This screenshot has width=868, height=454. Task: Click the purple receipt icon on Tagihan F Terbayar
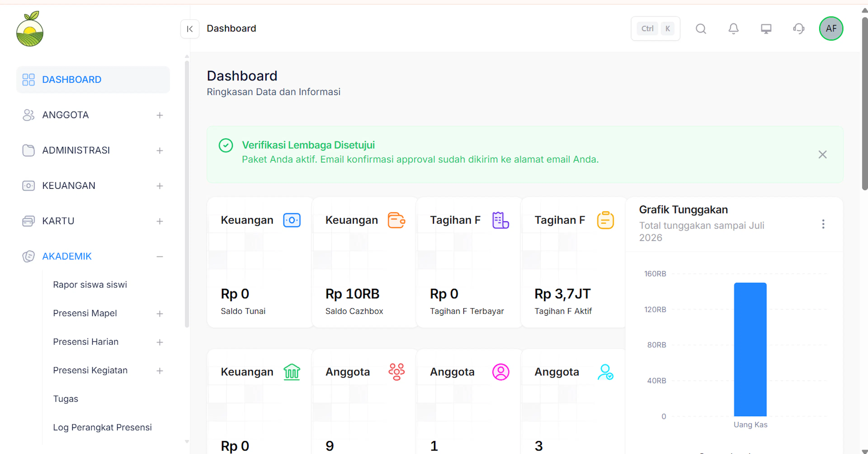pos(501,220)
